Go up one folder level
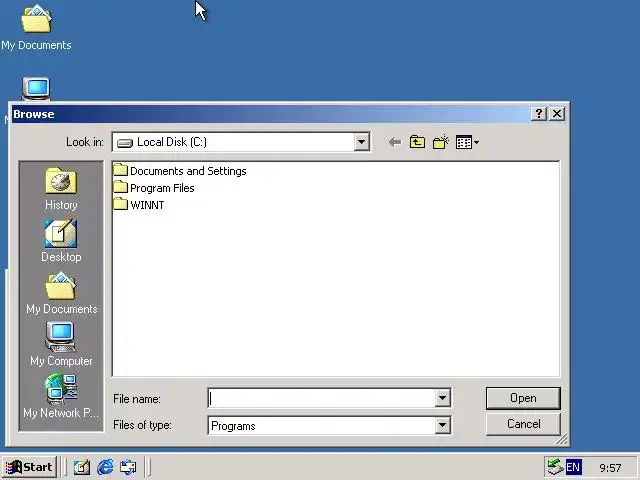This screenshot has height=480, width=640. (417, 142)
